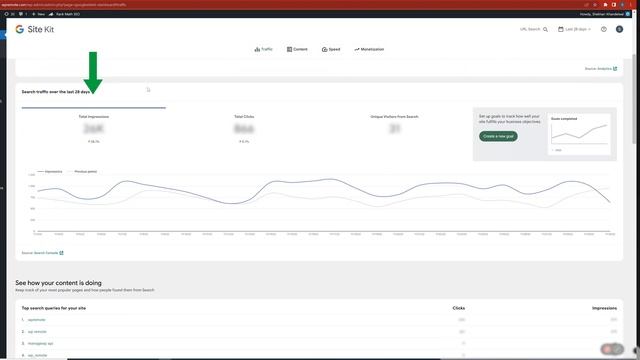Open the Content tab
Viewport: 640px width, 360px height.
pos(297,49)
